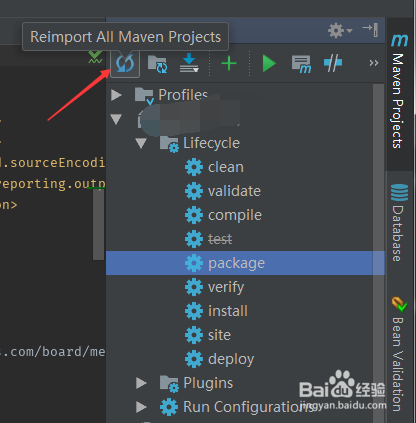This screenshot has width=416, height=423.
Task: Click gear icon beside package goal
Action: click(x=194, y=263)
